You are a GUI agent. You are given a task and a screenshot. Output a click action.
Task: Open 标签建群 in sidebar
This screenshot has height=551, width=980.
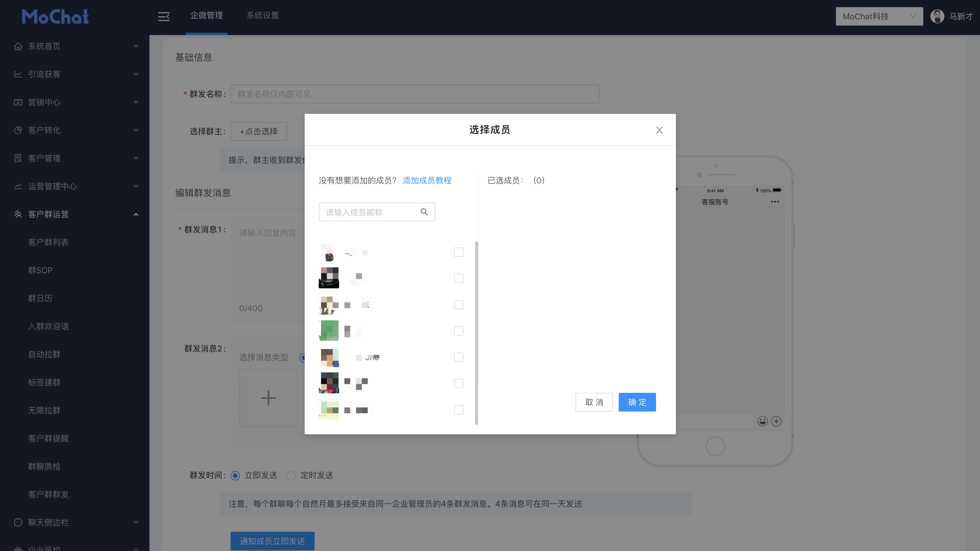coord(45,382)
